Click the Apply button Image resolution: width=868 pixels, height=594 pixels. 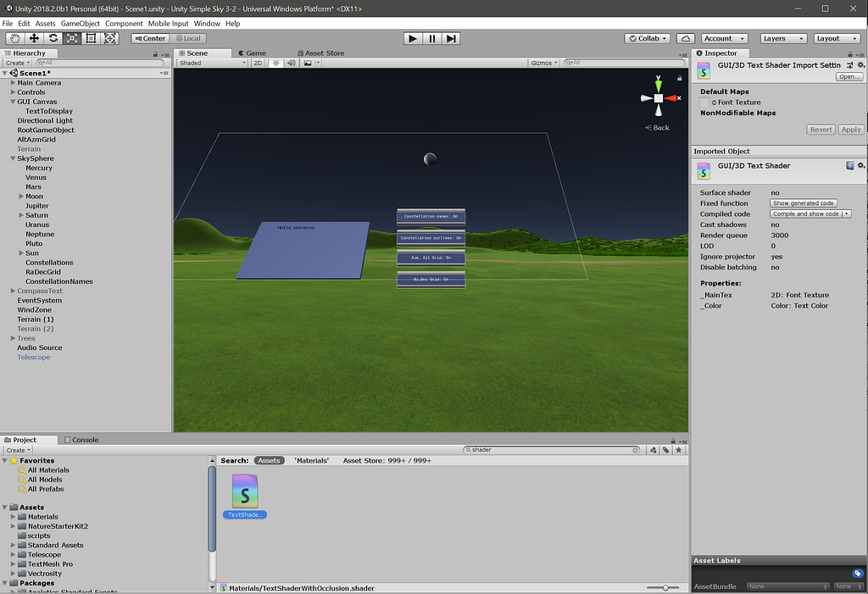coord(850,129)
